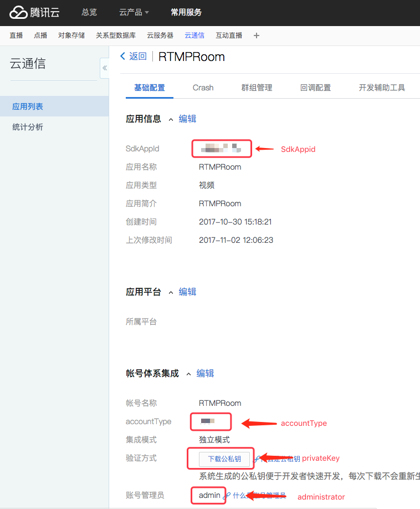Open the 开发辅助工具 tab

[x=382, y=88]
